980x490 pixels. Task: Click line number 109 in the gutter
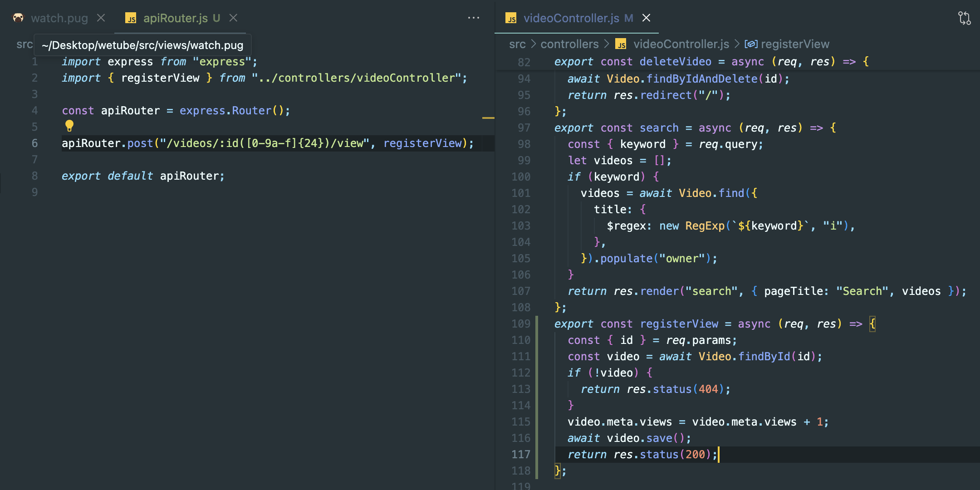point(521,324)
